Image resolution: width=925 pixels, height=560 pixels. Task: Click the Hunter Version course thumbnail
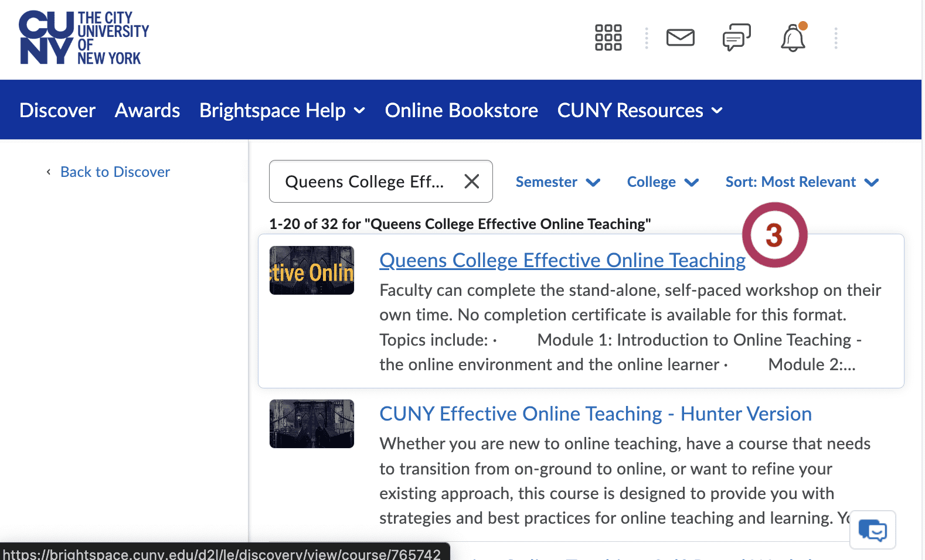312,424
